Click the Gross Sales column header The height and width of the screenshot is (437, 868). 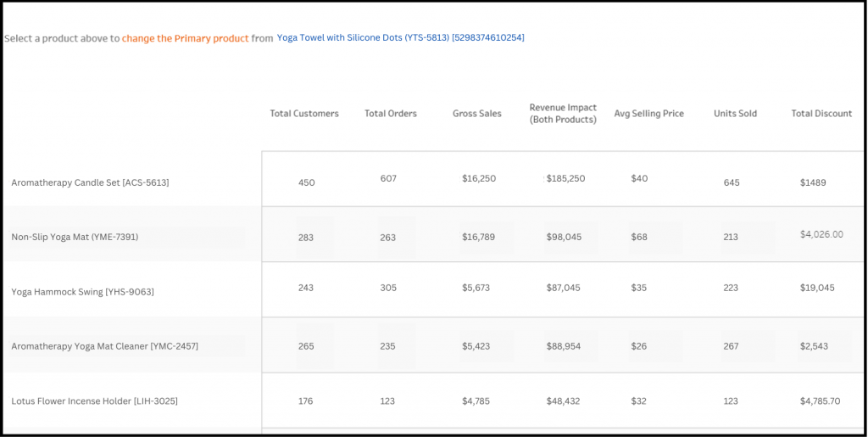click(x=477, y=114)
